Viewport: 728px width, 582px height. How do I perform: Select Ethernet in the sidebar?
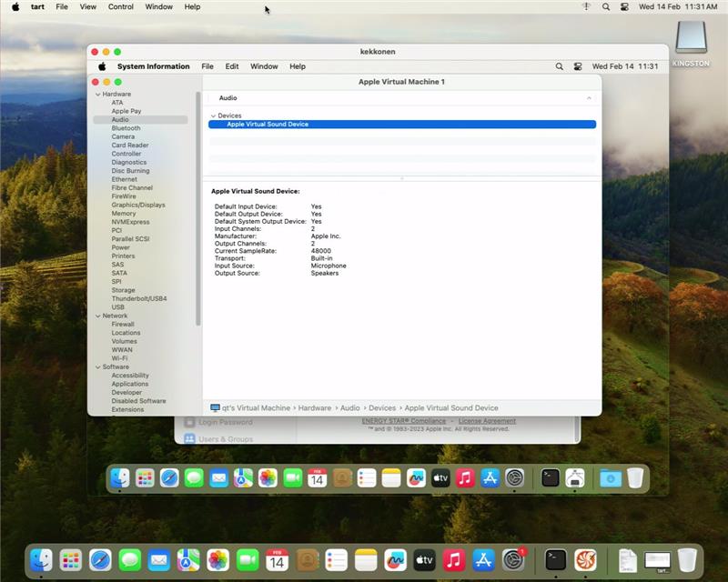click(x=124, y=179)
